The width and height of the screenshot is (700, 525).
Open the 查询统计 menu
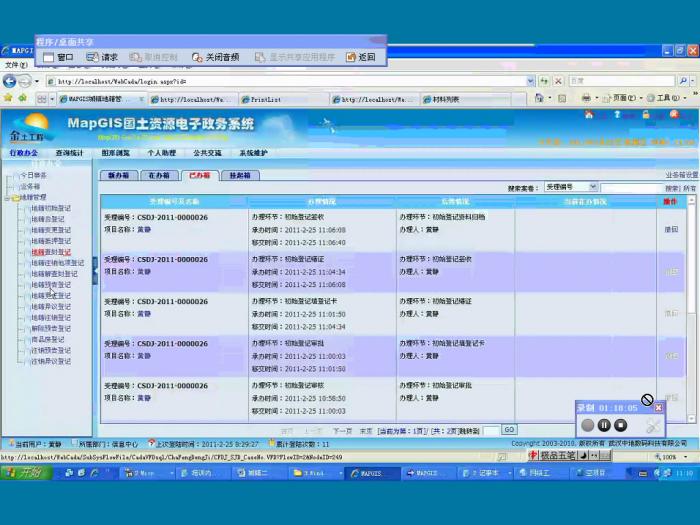[x=71, y=153]
